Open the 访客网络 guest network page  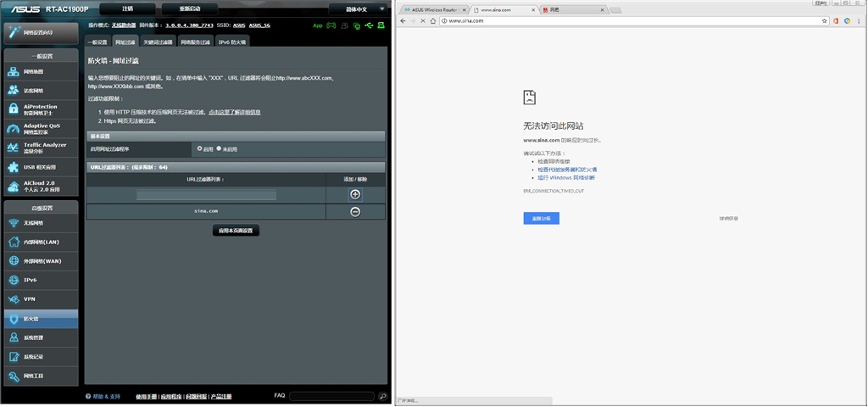click(41, 90)
